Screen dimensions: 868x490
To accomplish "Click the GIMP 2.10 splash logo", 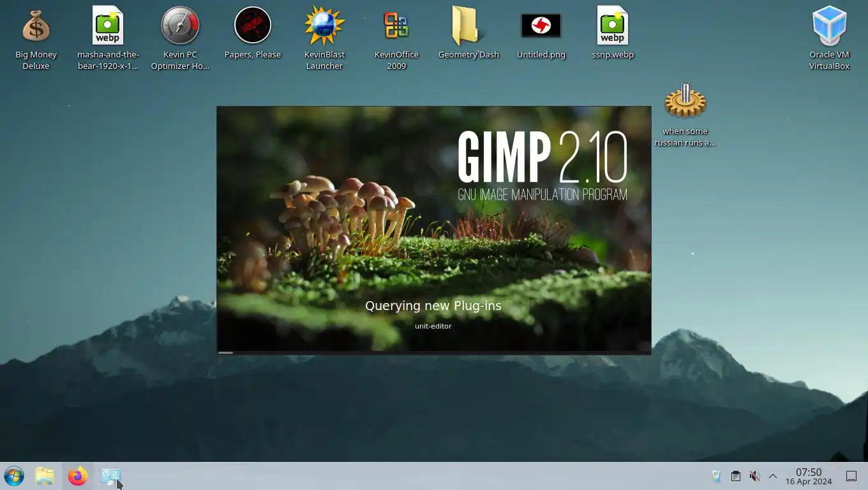I will [x=542, y=158].
